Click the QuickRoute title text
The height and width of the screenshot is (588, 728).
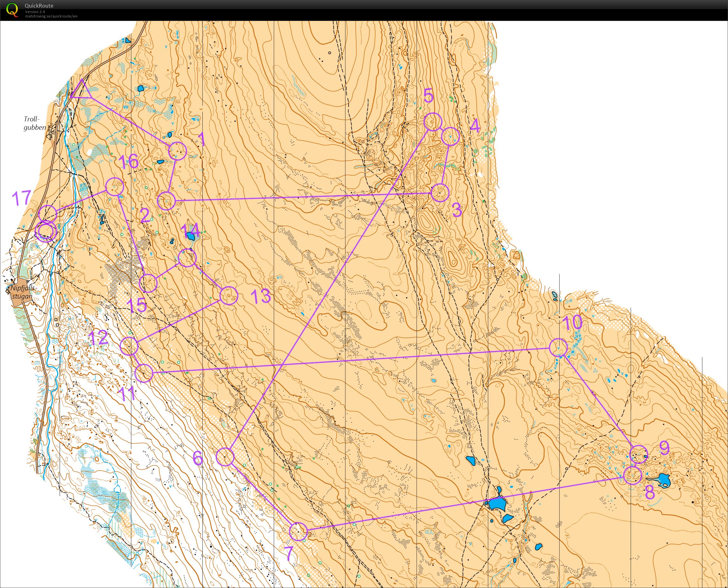point(39,6)
